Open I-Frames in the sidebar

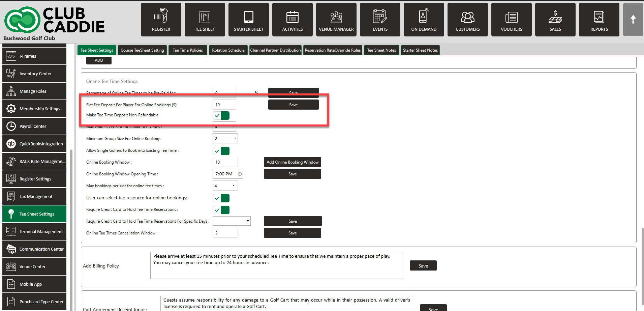34,56
